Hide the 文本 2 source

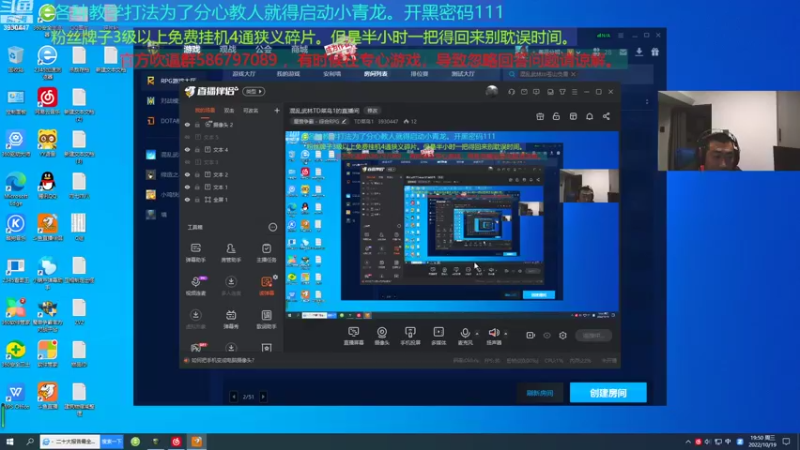click(187, 174)
